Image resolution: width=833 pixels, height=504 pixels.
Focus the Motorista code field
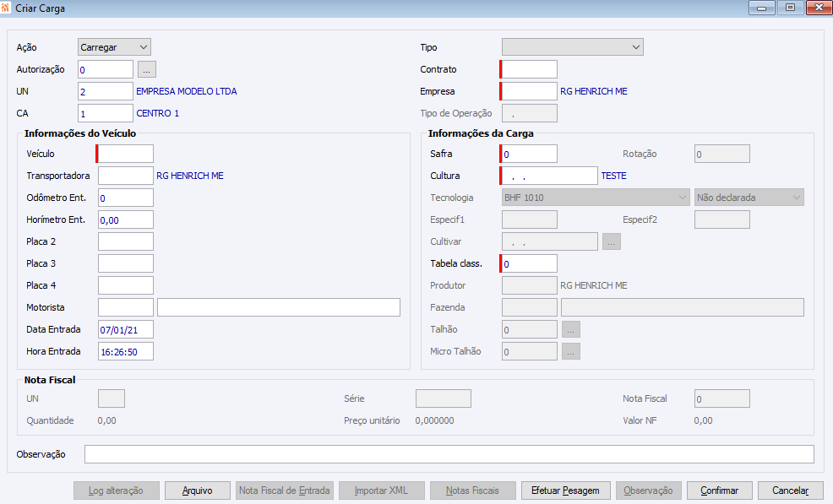click(x=126, y=307)
